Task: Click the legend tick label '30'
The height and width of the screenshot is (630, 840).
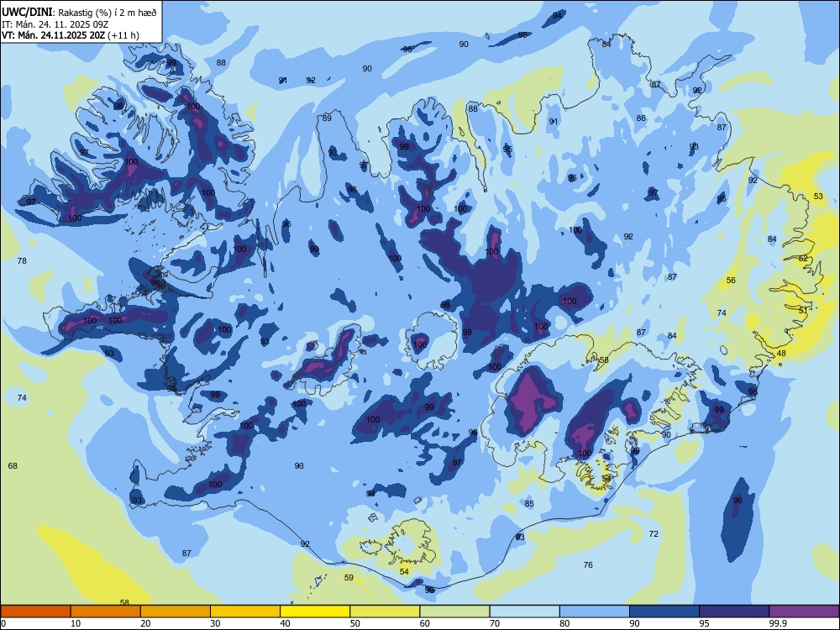Action: click(215, 623)
